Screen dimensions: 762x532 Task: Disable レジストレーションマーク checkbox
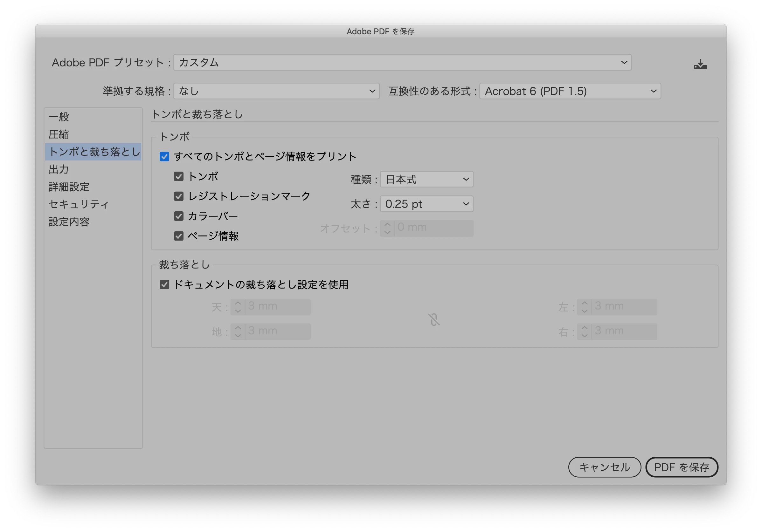point(178,196)
